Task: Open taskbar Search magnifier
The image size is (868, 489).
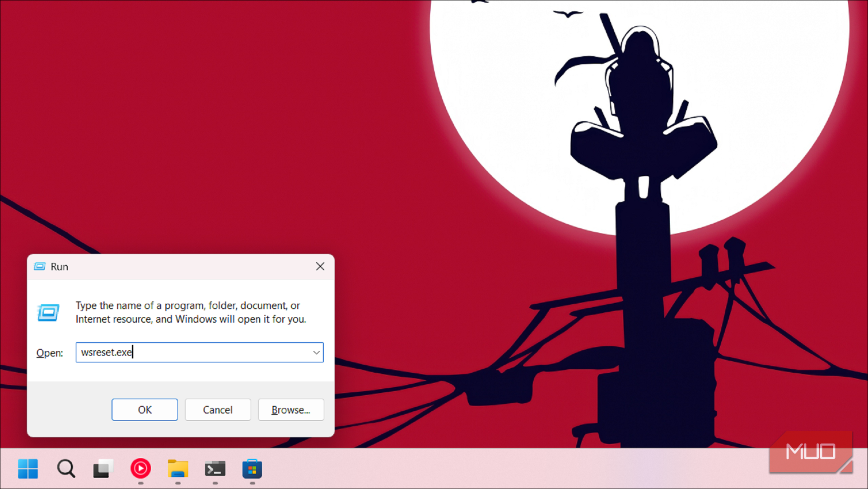Action: (x=66, y=469)
